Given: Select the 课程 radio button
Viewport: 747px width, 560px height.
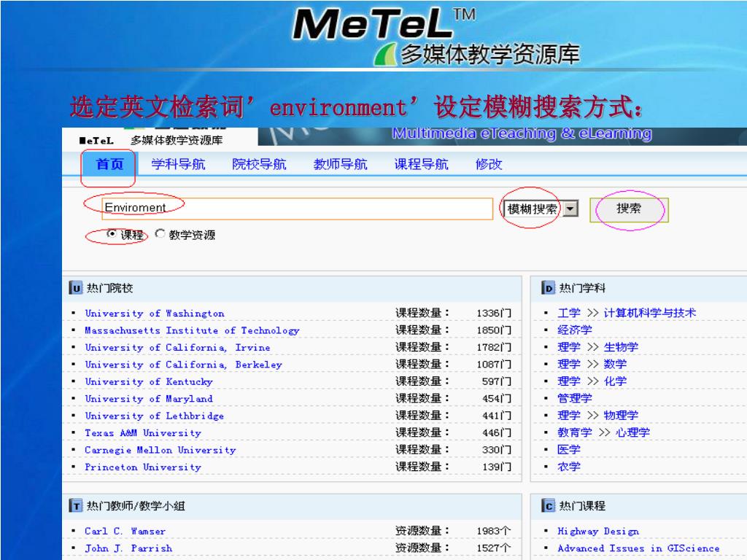Looking at the screenshot, I should [112, 234].
